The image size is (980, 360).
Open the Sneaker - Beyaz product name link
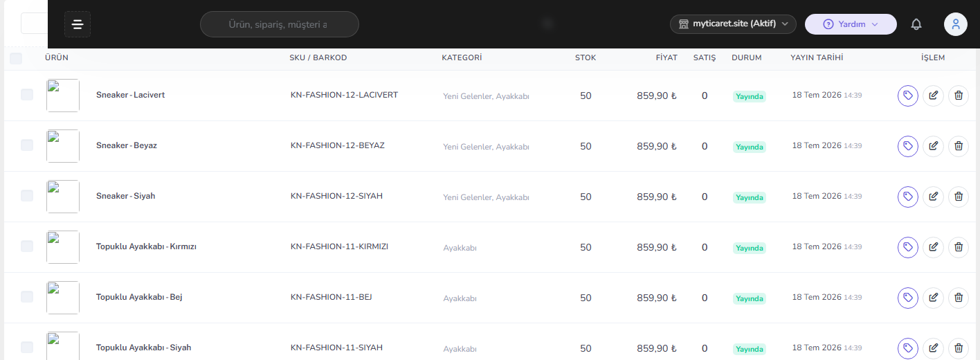click(127, 145)
